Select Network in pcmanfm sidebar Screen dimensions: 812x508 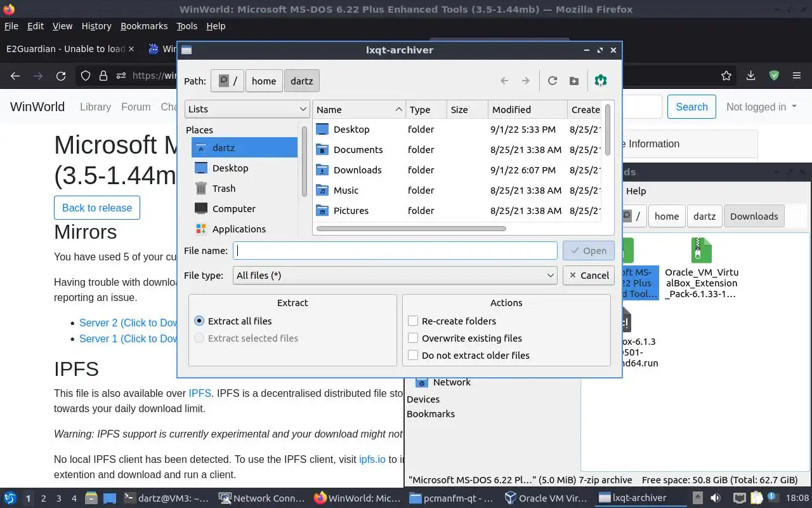point(443,382)
